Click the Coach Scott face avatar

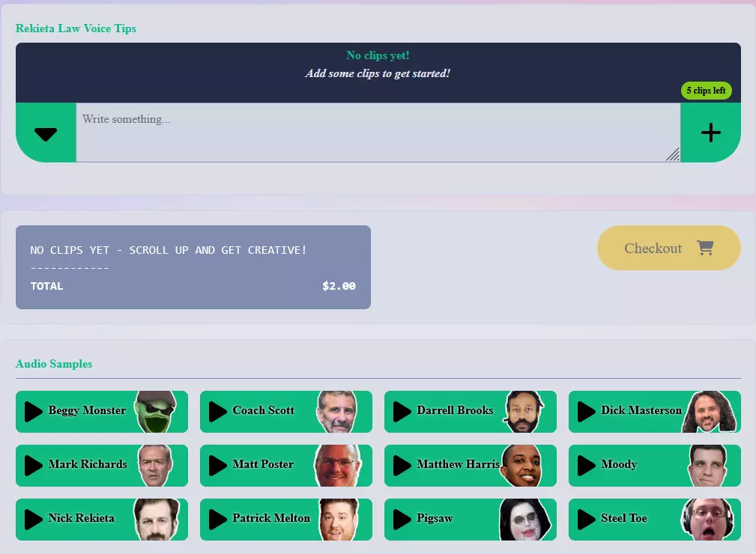tap(337, 412)
